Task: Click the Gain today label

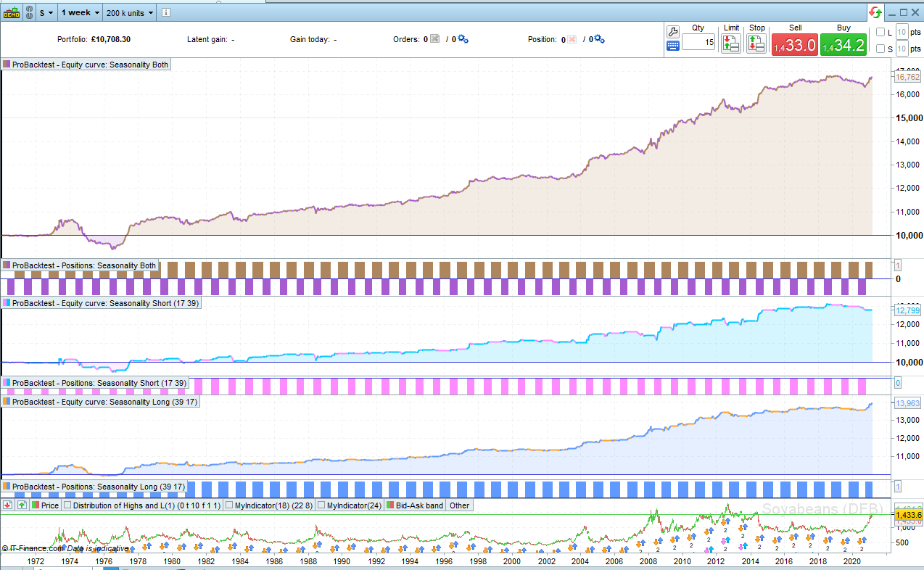Action: (x=310, y=39)
